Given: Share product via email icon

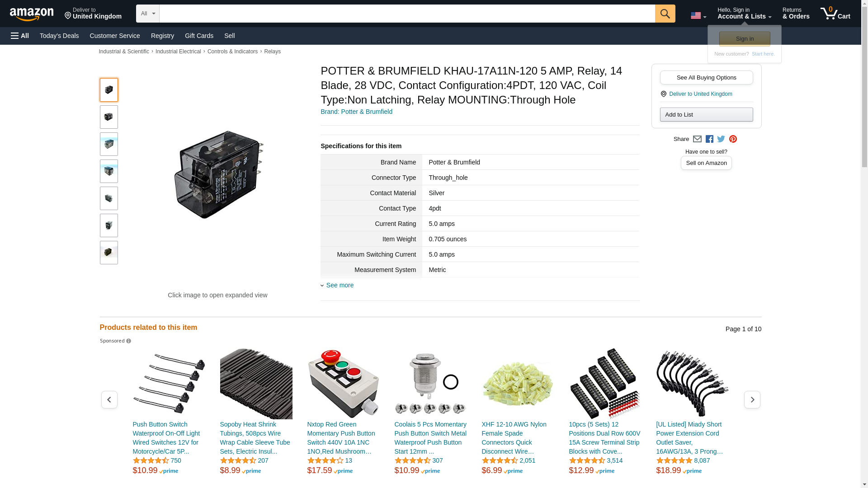Looking at the screenshot, I should point(697,139).
